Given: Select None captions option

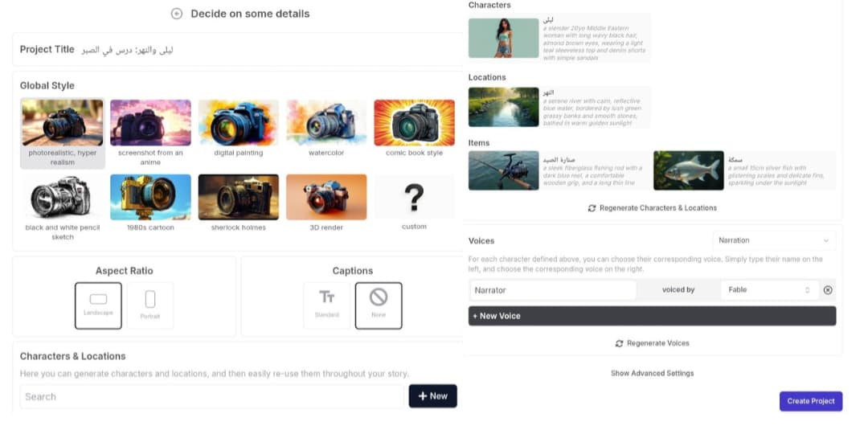Looking at the screenshot, I should click(x=379, y=305).
